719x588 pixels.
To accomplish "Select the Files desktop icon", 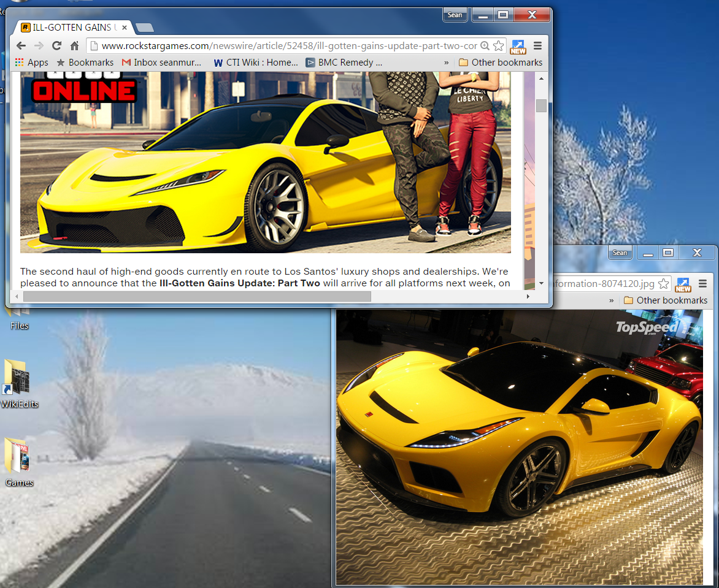I will click(19, 319).
